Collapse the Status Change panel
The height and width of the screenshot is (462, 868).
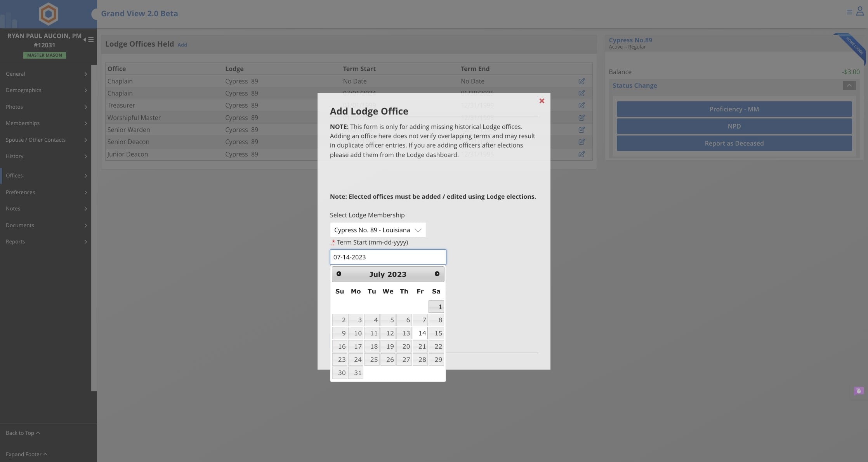point(849,85)
